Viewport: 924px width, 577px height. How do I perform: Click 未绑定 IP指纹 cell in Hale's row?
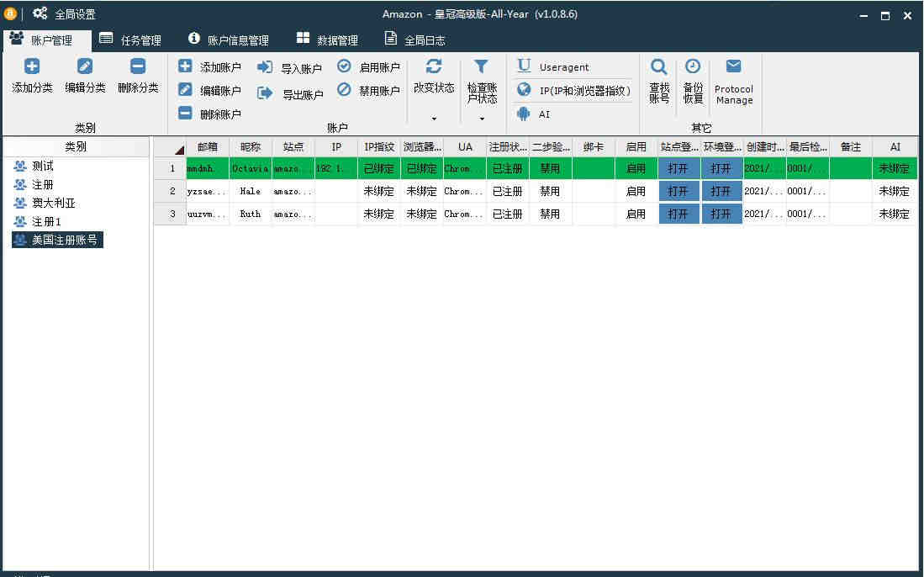(379, 192)
